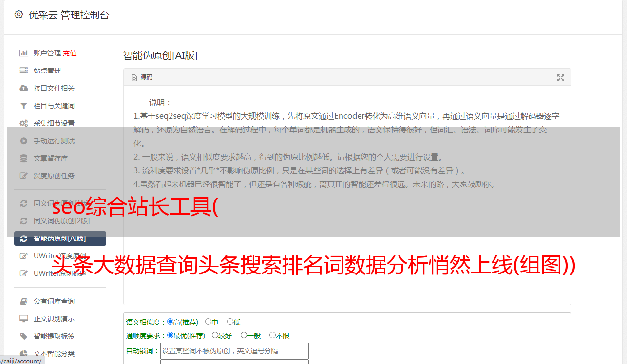Click the gear icon beside 优采云 管理控制台
The height and width of the screenshot is (364, 627).
[19, 15]
